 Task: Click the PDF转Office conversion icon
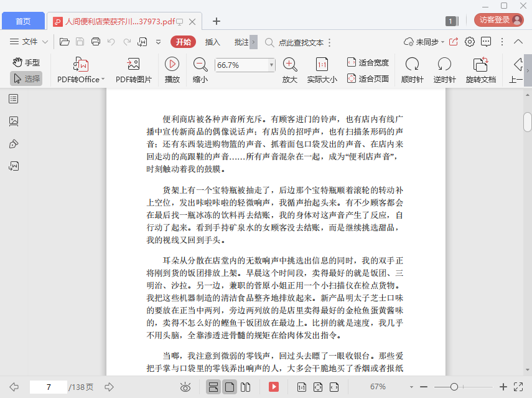[81, 64]
